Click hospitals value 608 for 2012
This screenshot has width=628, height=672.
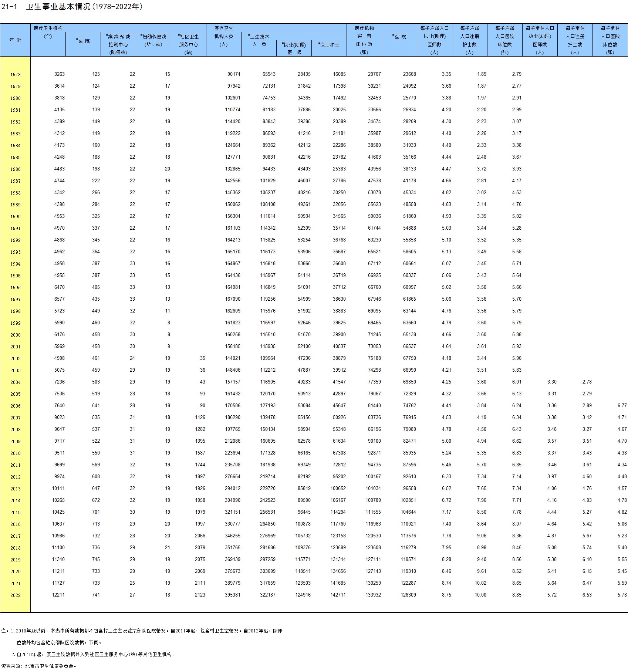click(96, 477)
